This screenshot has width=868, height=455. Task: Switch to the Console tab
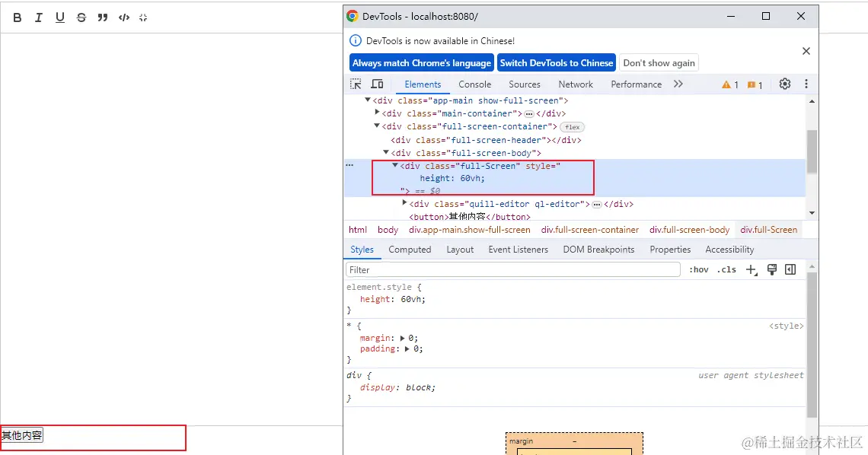tap(474, 84)
